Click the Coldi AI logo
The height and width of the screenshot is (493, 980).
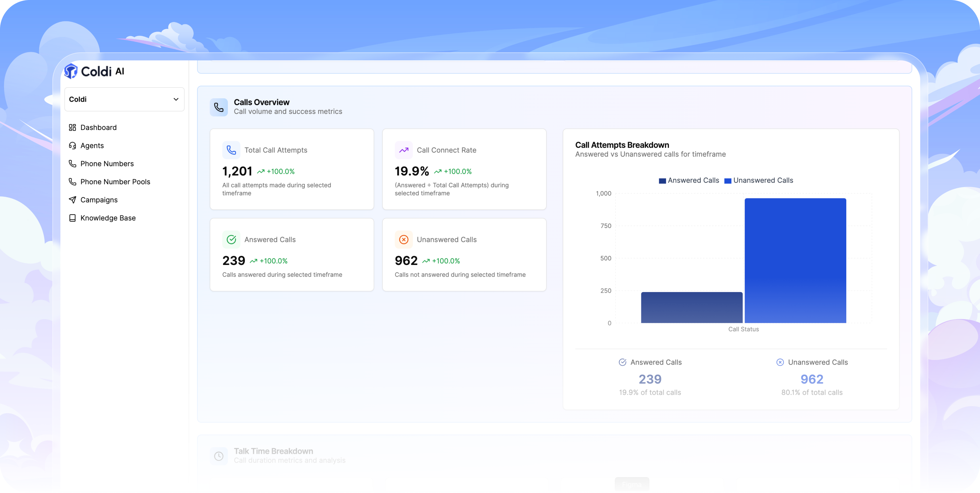(x=94, y=71)
